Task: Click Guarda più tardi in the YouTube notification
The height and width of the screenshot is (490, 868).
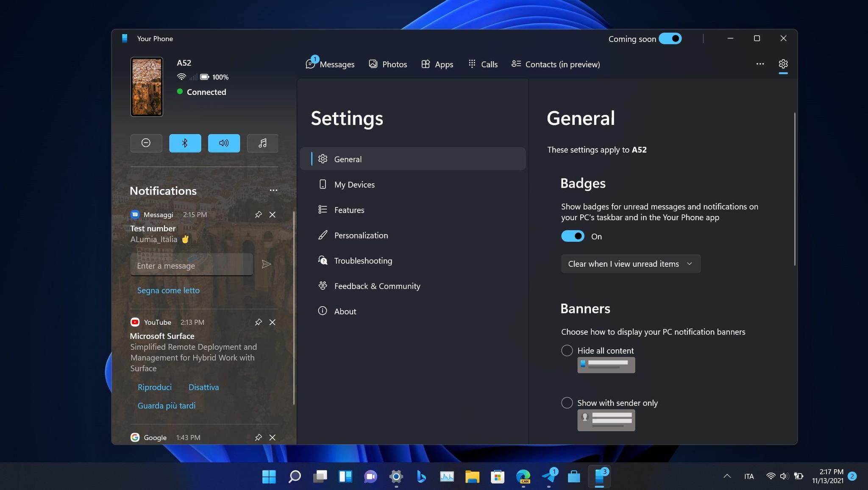Action: 167,405
